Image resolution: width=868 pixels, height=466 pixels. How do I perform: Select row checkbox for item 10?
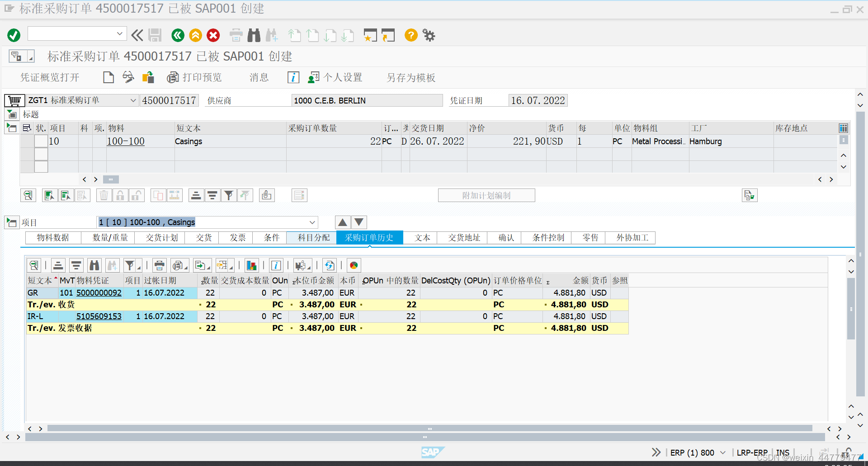[x=41, y=141]
